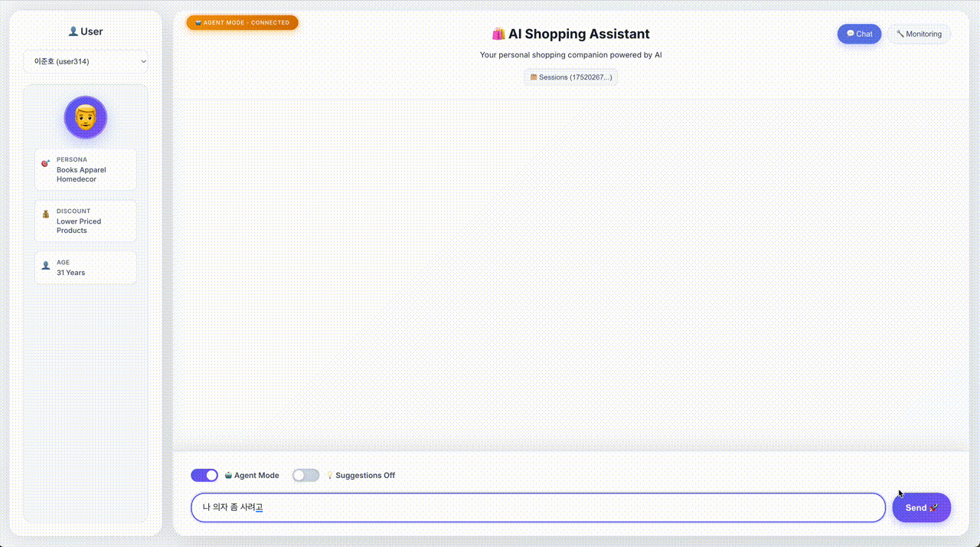
Task: Click the shopping bags icon in title
Action: [x=498, y=34]
